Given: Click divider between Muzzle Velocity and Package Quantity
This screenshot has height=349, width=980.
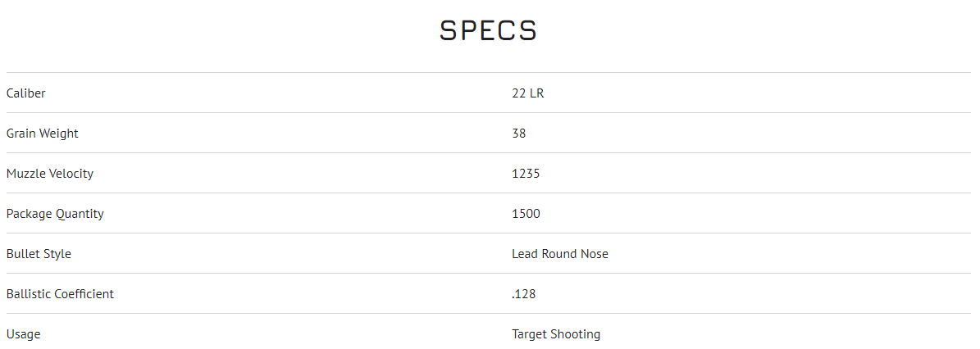Looking at the screenshot, I should (488, 193).
